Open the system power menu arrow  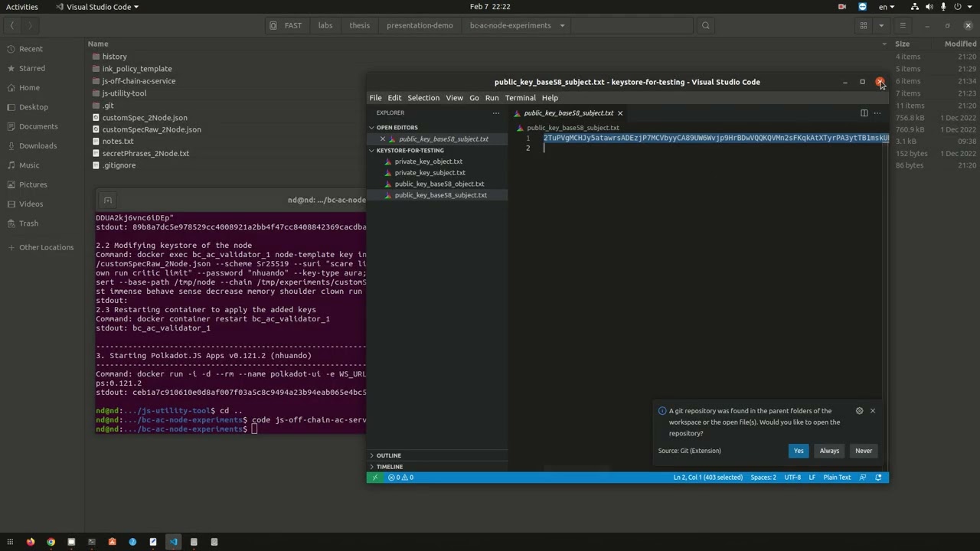pos(971,7)
